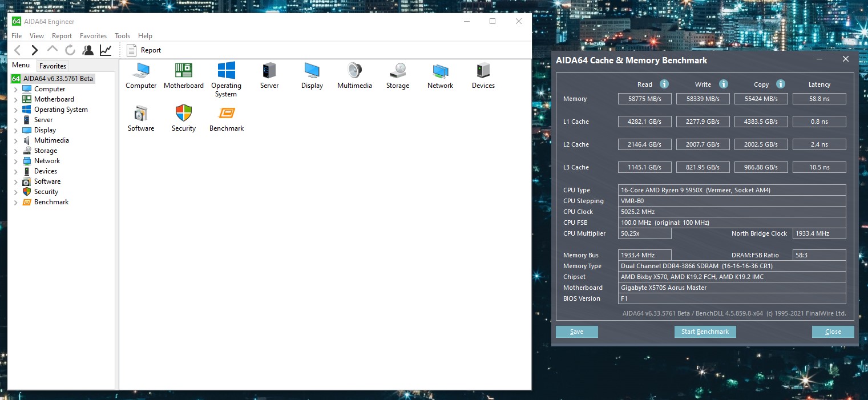Click the Start Benchmark button
The width and height of the screenshot is (868, 400).
pyautogui.click(x=705, y=332)
